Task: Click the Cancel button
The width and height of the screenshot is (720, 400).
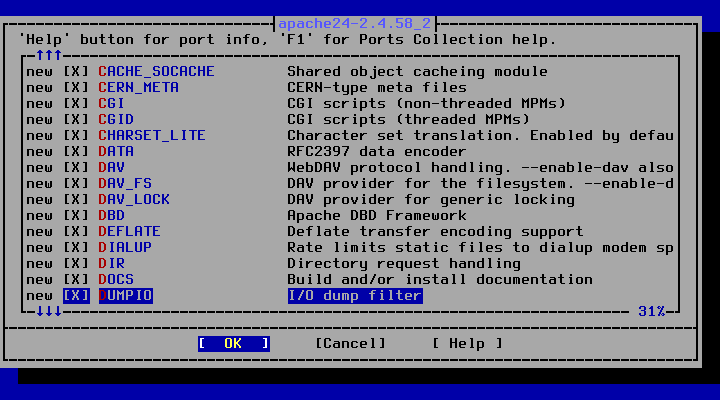Action: click(x=350, y=344)
